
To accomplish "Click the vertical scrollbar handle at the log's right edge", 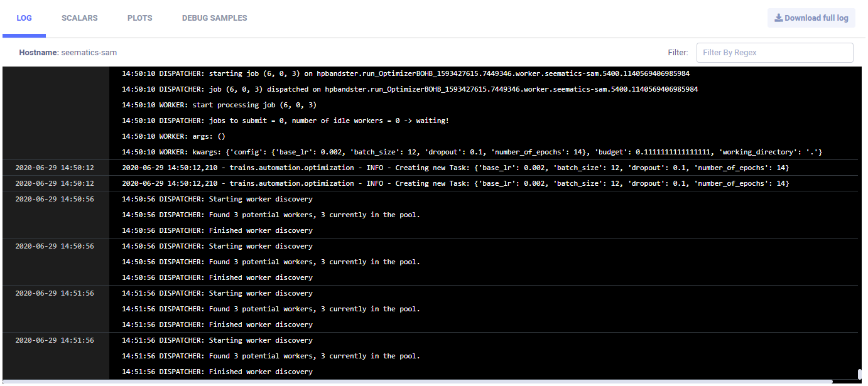I will [860, 374].
